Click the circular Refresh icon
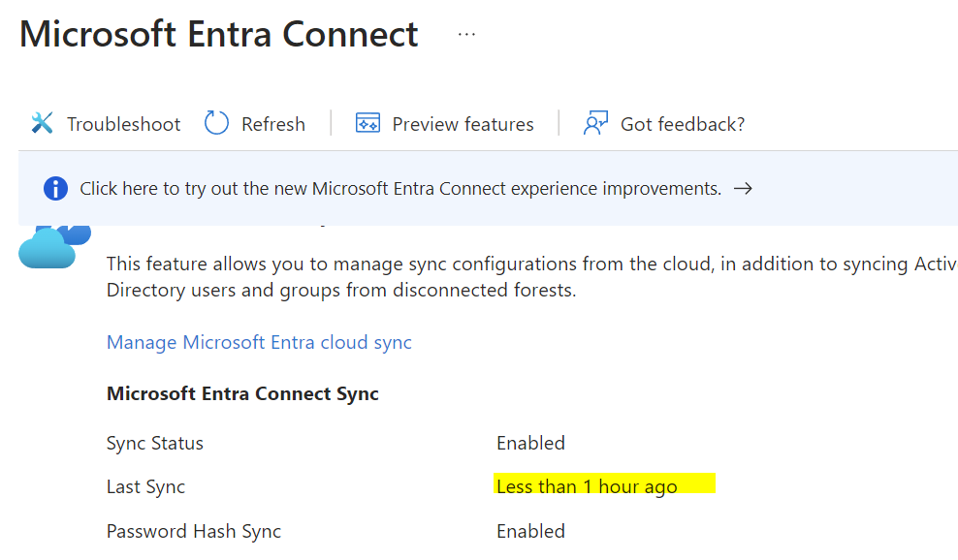Image resolution: width=958 pixels, height=560 pixels. pyautogui.click(x=215, y=123)
